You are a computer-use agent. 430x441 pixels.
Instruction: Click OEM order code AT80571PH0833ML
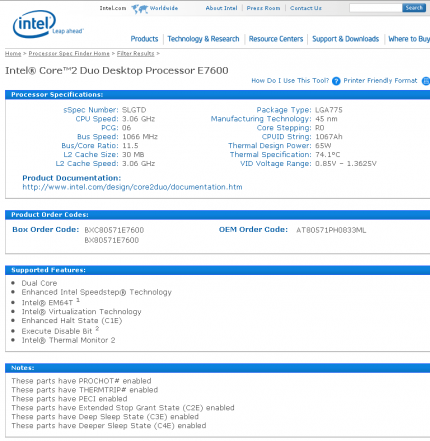(331, 230)
